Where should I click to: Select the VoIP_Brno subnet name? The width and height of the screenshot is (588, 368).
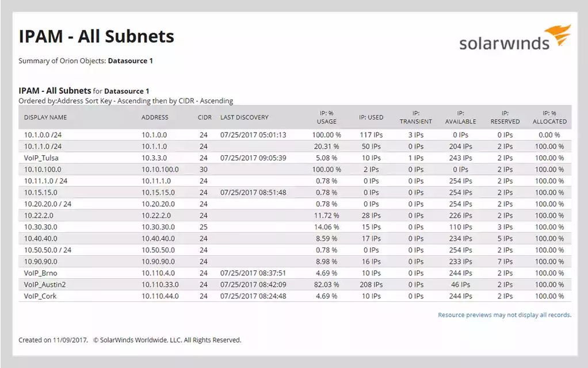40,273
